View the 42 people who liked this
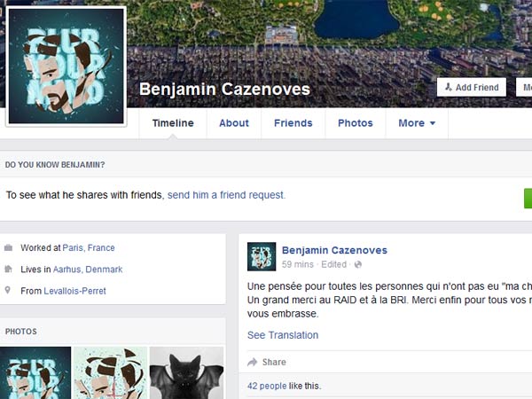This screenshot has height=399, width=532. tap(267, 386)
